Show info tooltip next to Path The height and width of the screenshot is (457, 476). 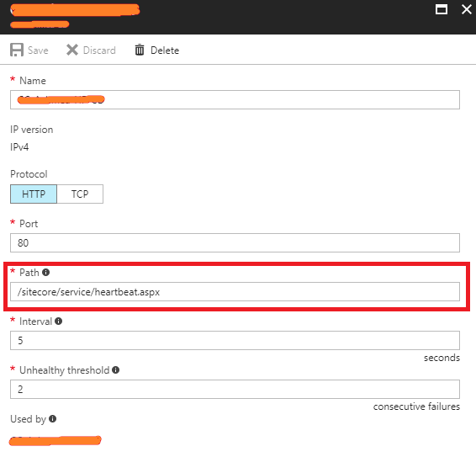click(x=46, y=272)
